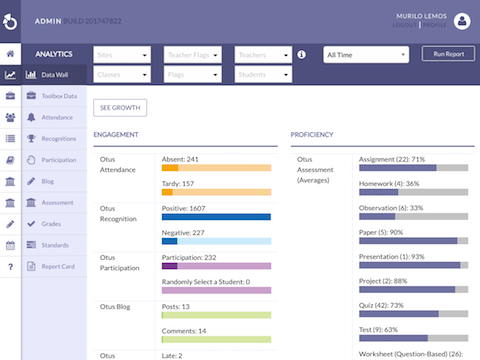The image size is (480, 360).
Task: Open Toolbox Data menu item
Action: tap(54, 96)
